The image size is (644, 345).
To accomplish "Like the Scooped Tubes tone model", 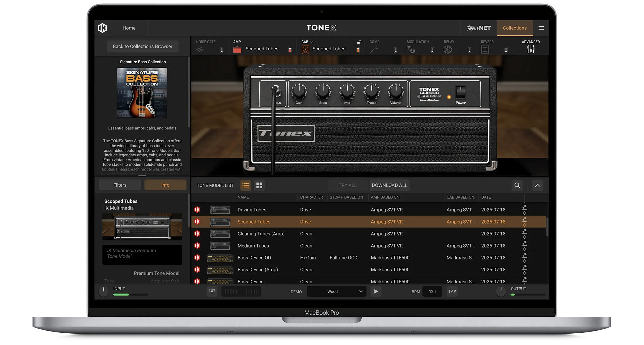I will [524, 220].
